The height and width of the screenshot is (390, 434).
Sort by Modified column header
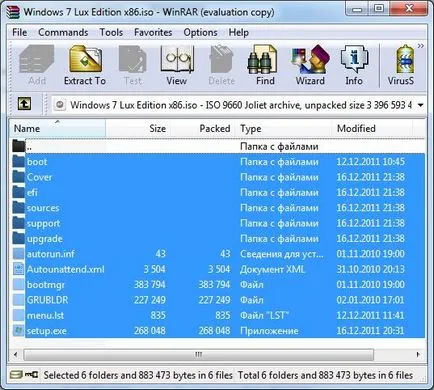coord(372,128)
